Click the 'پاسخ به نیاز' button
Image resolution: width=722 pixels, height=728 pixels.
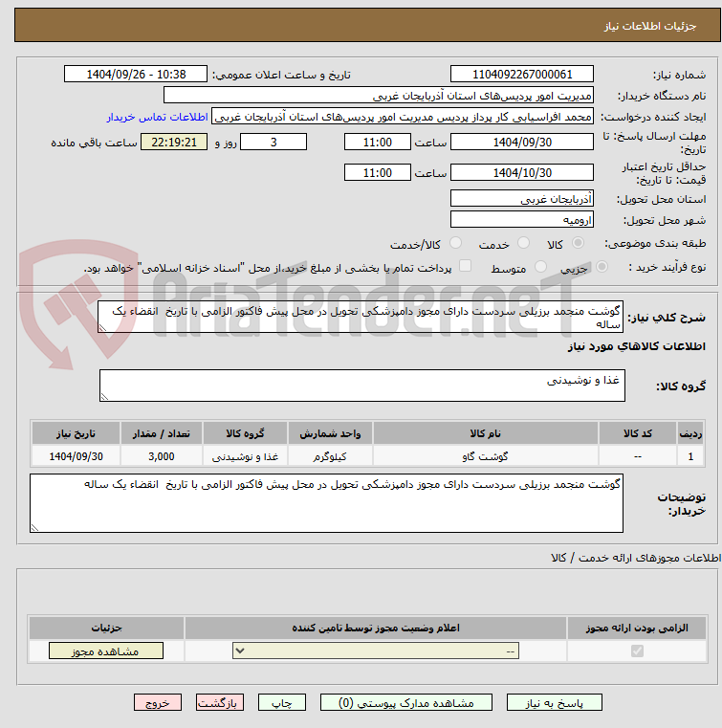pyautogui.click(x=554, y=702)
